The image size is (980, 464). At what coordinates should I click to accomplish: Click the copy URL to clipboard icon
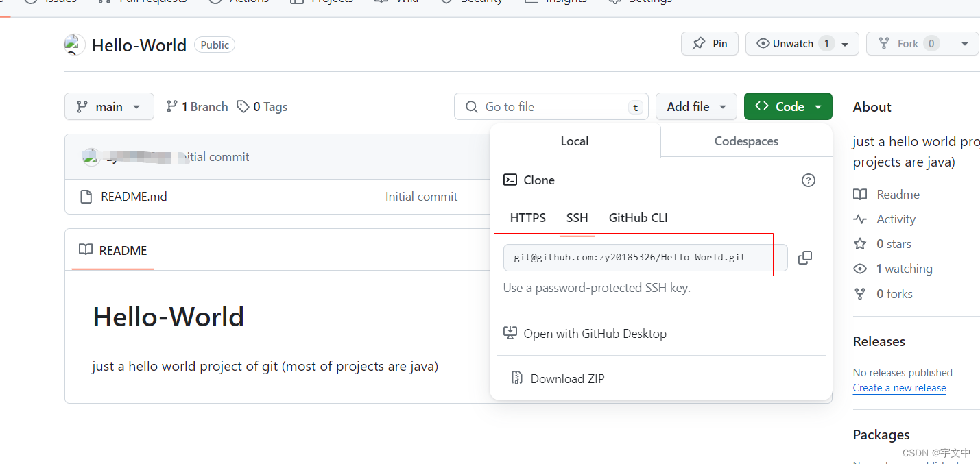[805, 258]
